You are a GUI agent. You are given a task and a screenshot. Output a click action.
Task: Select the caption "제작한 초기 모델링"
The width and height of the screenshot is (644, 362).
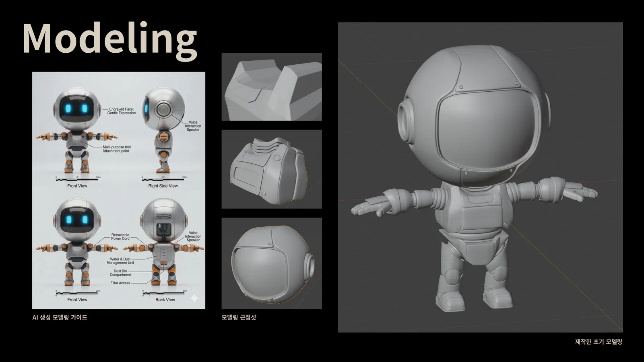point(599,342)
